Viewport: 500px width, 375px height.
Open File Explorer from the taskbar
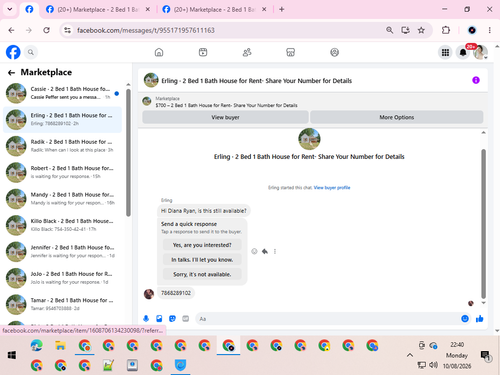(60, 346)
